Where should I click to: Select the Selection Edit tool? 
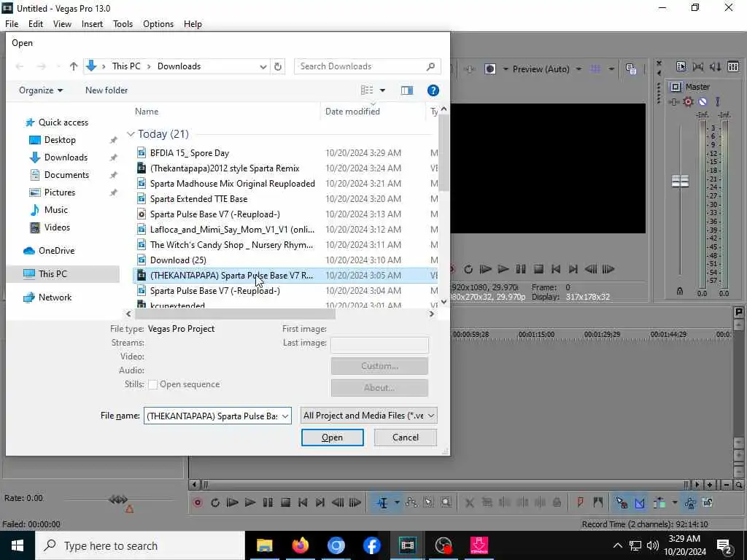tap(429, 502)
